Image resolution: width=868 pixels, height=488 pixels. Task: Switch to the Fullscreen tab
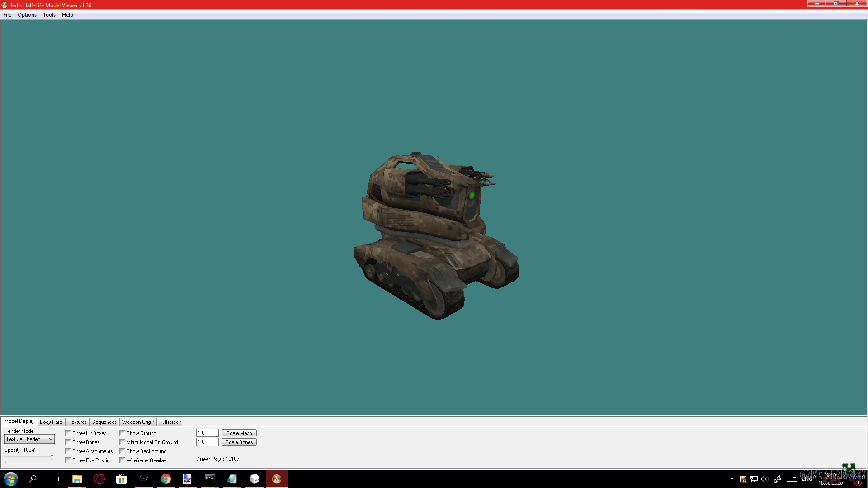[170, 422]
